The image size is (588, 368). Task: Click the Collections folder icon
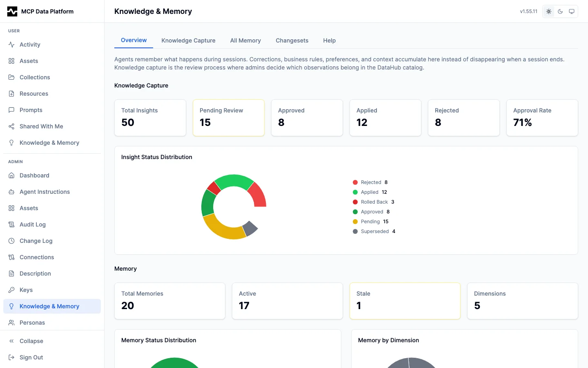[11, 77]
